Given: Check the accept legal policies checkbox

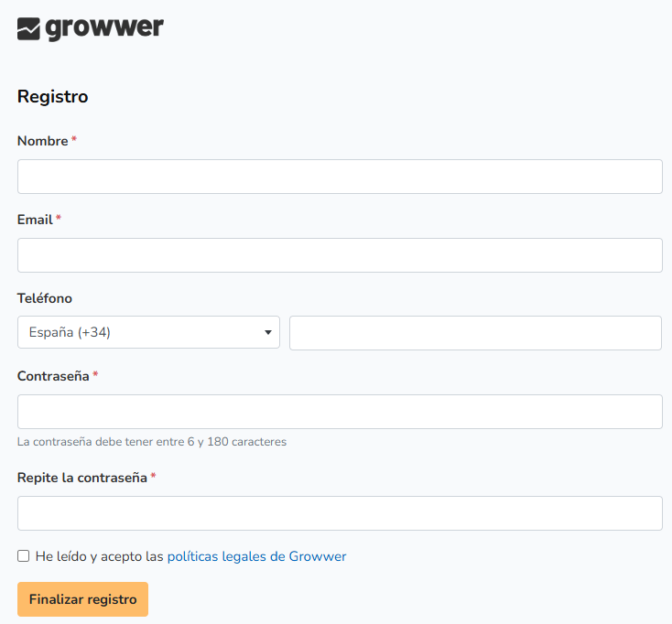Looking at the screenshot, I should click(x=24, y=556).
